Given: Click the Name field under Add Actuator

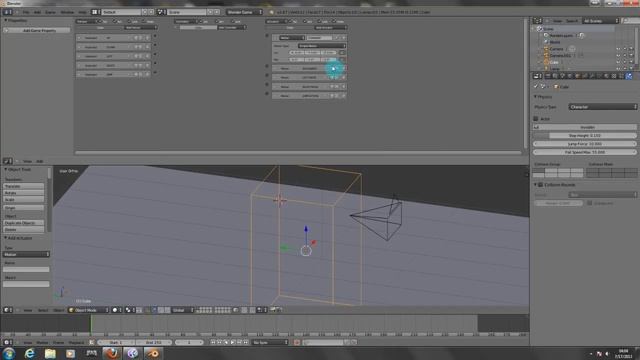Looking at the screenshot, I should tap(26, 269).
